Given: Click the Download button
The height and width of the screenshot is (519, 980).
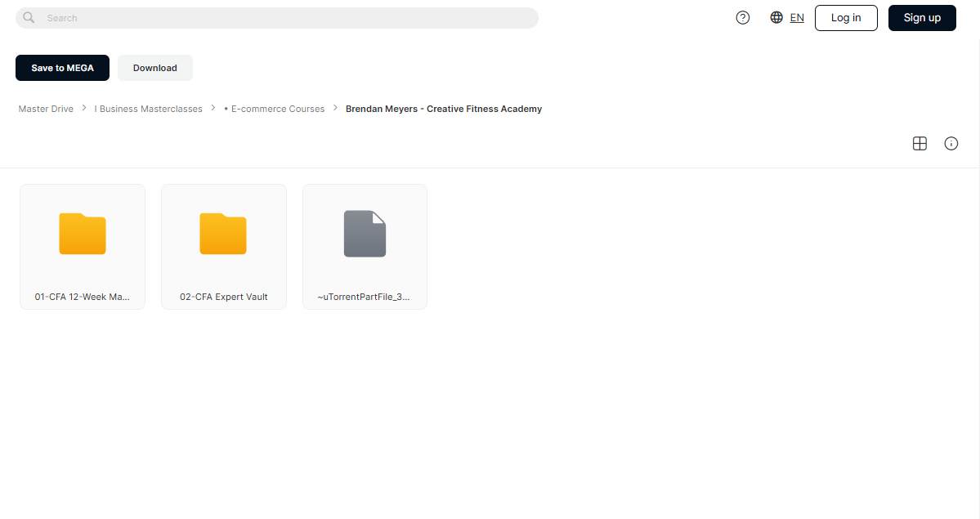Looking at the screenshot, I should pos(155,68).
